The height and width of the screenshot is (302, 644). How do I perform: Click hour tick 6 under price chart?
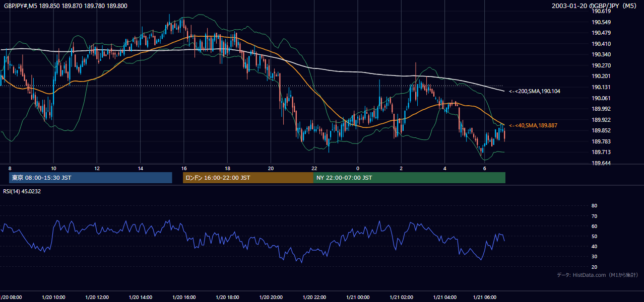(x=484, y=168)
